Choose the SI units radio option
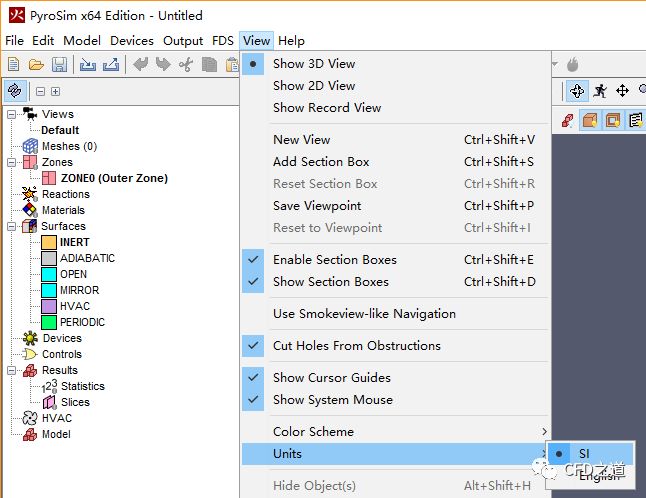 click(584, 454)
